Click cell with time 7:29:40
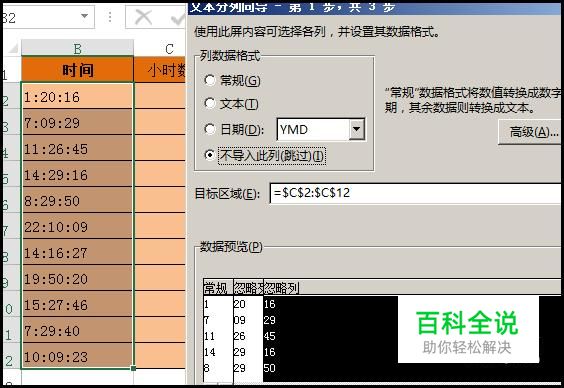Viewport: 564px width, 388px height. 77,330
